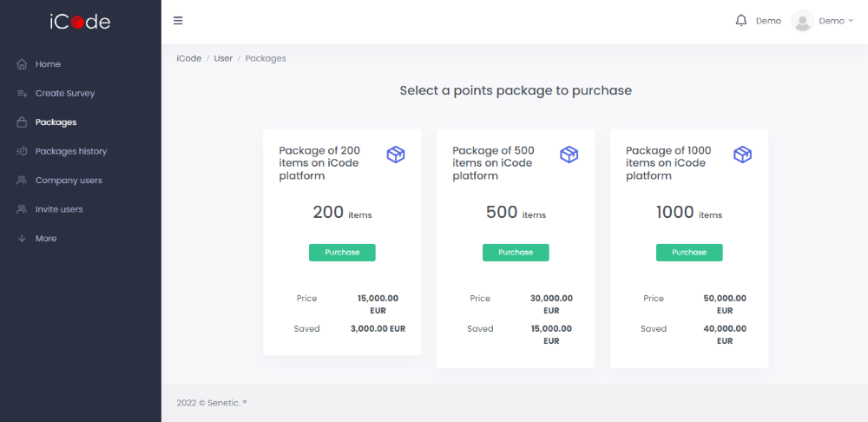This screenshot has height=422, width=868.
Task: Expand the Demo user dropdown
Action: pos(836,21)
